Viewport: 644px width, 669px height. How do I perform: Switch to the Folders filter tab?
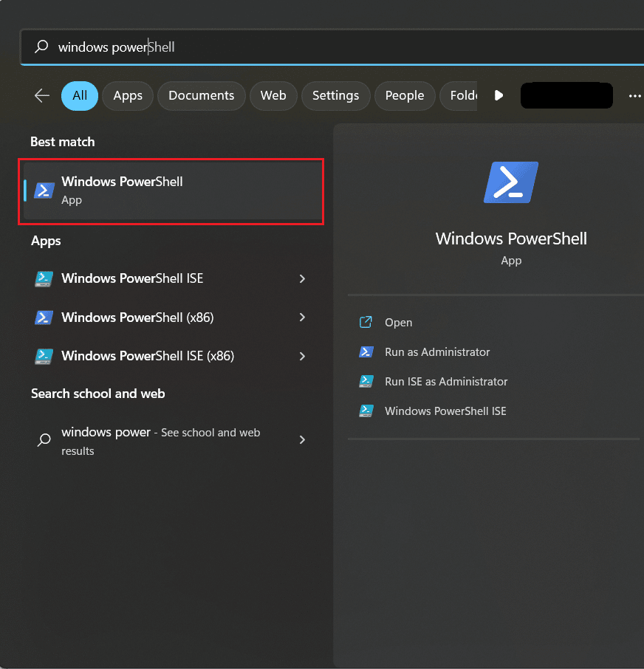click(459, 95)
